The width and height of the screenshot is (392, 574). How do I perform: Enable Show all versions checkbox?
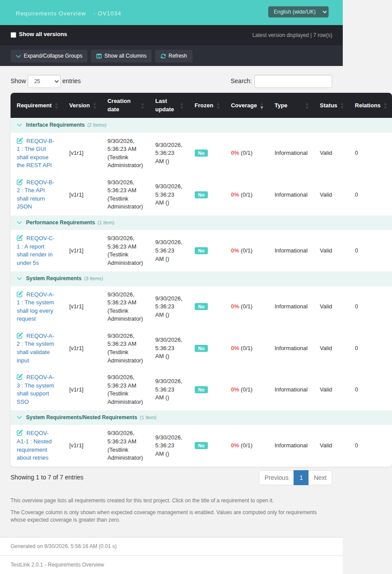click(13, 35)
